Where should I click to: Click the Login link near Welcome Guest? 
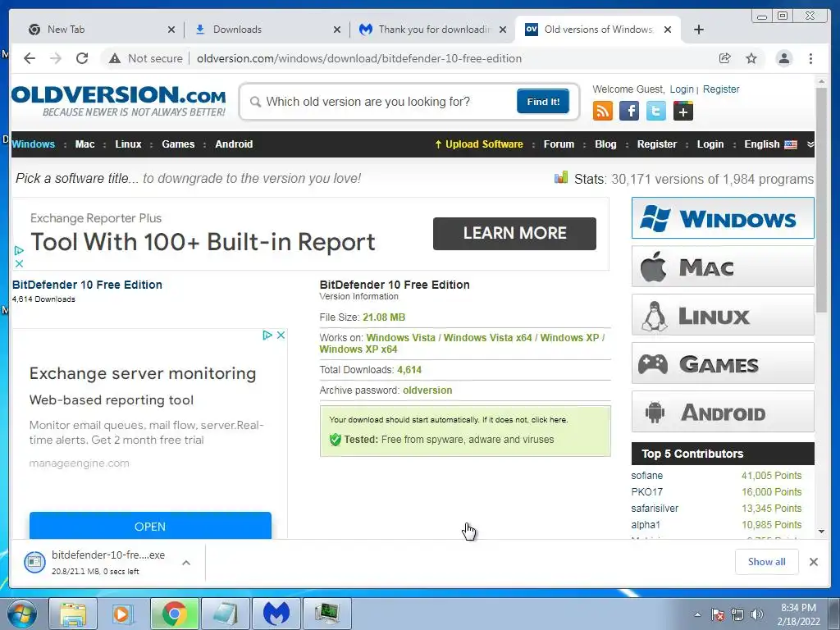pyautogui.click(x=682, y=89)
